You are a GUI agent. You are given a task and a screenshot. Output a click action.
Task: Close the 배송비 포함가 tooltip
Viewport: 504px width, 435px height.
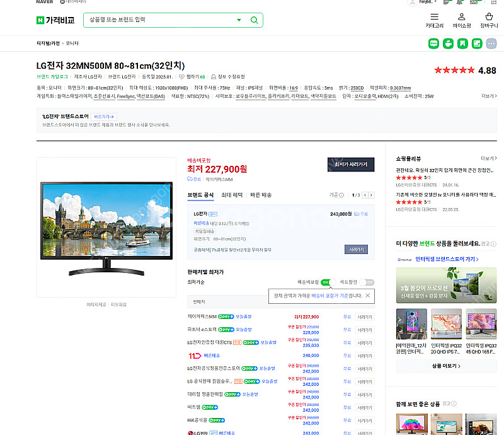(x=368, y=296)
